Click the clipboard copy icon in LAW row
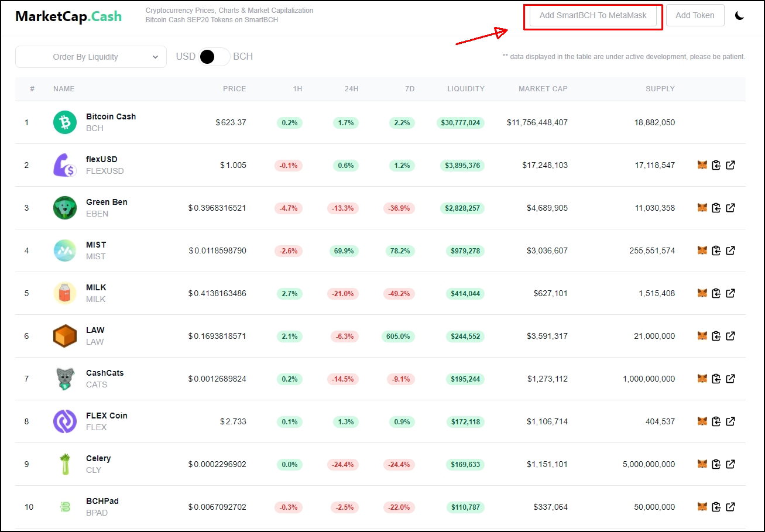The image size is (765, 532). 716,336
